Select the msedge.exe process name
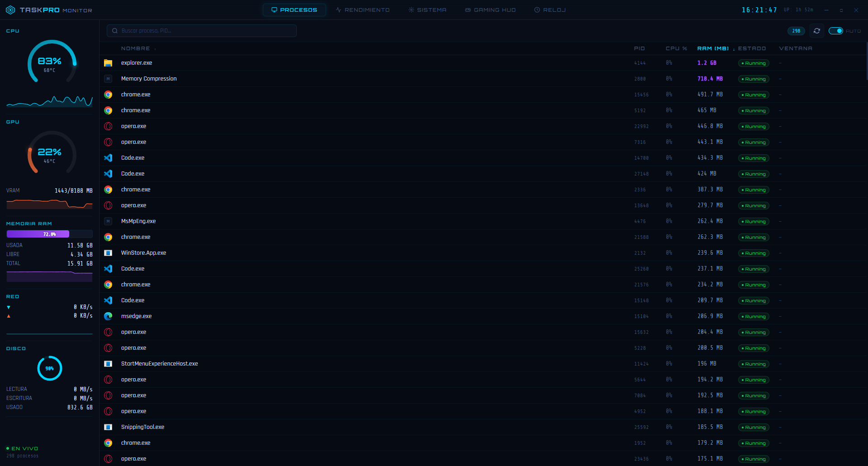 [137, 316]
